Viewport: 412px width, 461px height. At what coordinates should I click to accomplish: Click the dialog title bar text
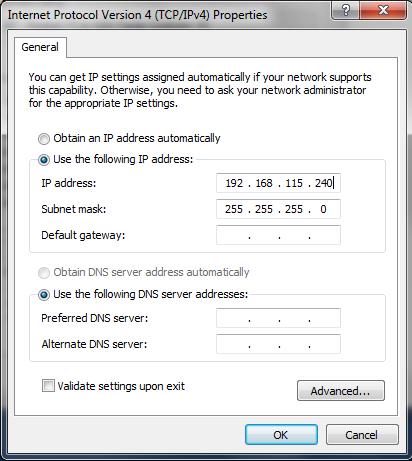[x=137, y=15]
